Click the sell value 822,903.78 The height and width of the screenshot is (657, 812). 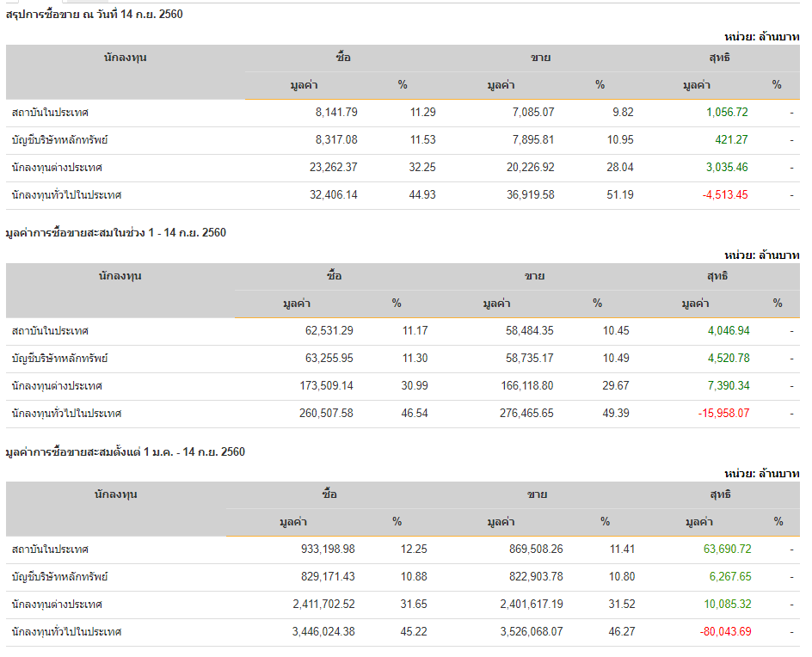(536, 577)
